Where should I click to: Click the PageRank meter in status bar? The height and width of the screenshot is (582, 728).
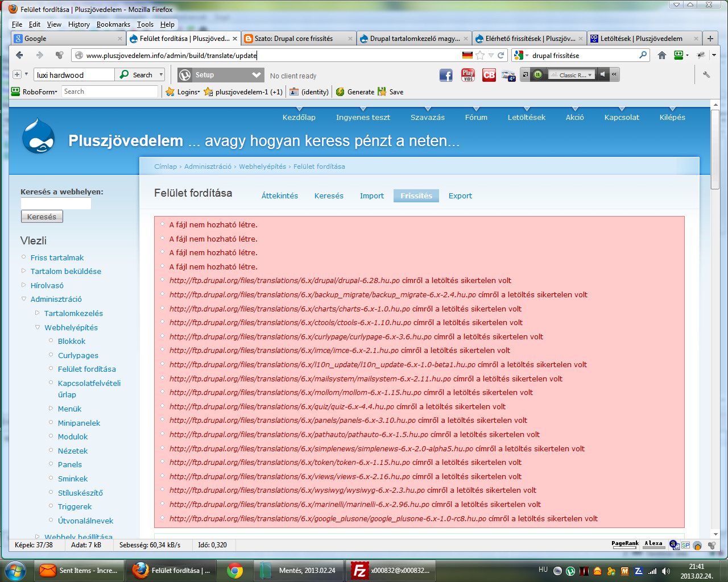click(624, 544)
